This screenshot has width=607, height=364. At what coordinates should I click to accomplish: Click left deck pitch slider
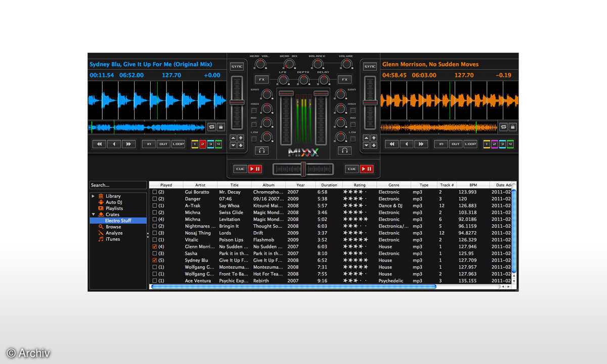(x=237, y=103)
